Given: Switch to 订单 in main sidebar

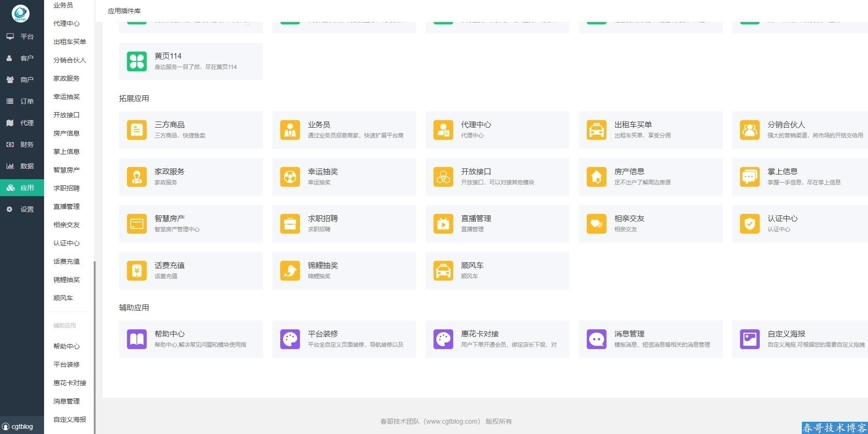Looking at the screenshot, I should point(22,101).
